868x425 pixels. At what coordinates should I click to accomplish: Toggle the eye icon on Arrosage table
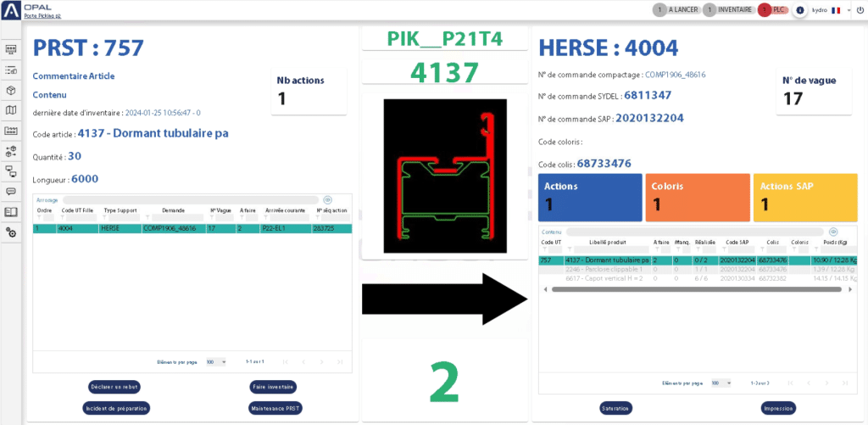tap(327, 200)
